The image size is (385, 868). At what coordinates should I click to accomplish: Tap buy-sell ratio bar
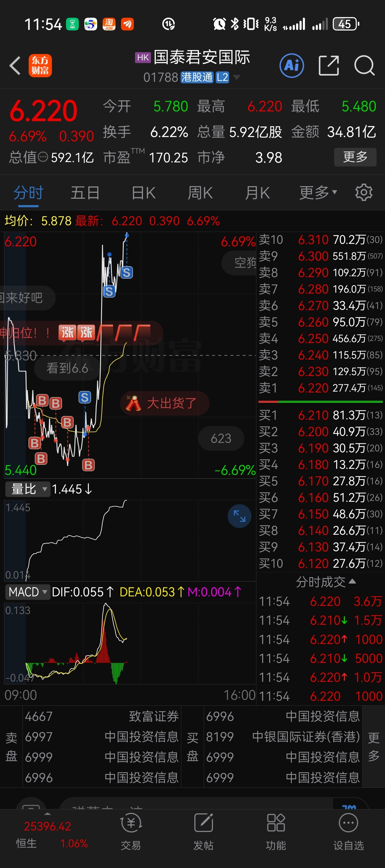pyautogui.click(x=321, y=402)
